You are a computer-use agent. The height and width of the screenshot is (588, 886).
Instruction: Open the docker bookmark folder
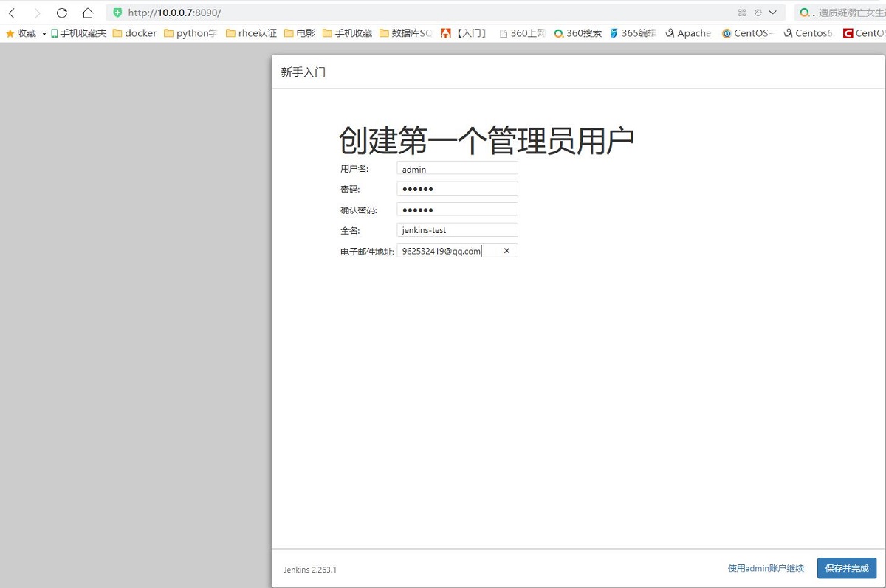point(134,33)
